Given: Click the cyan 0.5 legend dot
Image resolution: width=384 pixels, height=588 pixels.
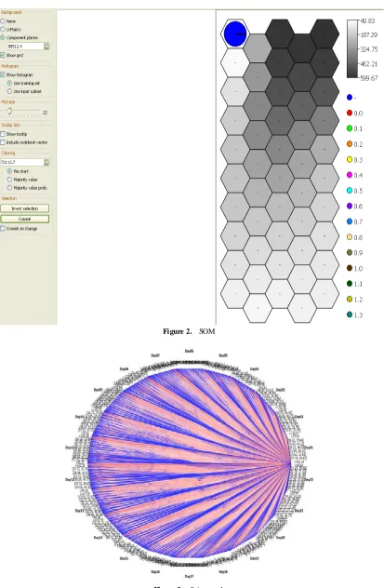Looking at the screenshot, I should point(350,191).
